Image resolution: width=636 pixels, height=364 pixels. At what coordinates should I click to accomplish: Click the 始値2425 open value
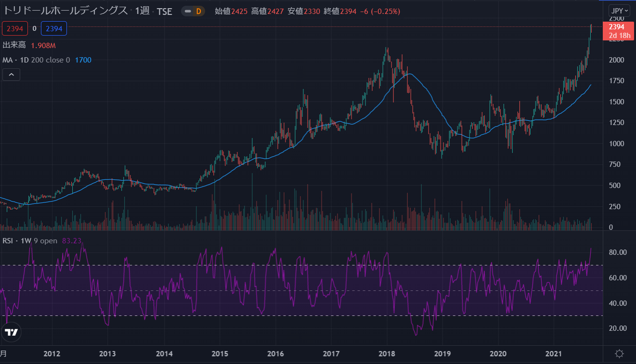click(x=231, y=11)
